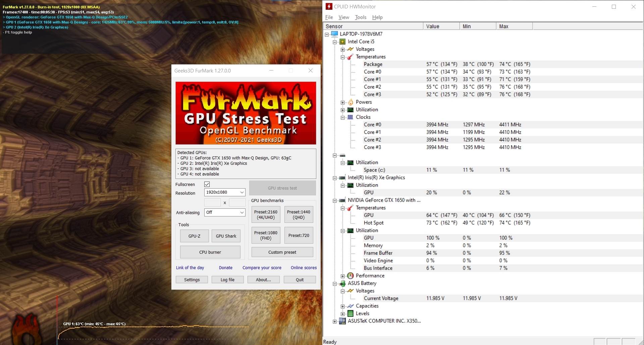
Task: Expand the Capacities node
Action: point(343,306)
